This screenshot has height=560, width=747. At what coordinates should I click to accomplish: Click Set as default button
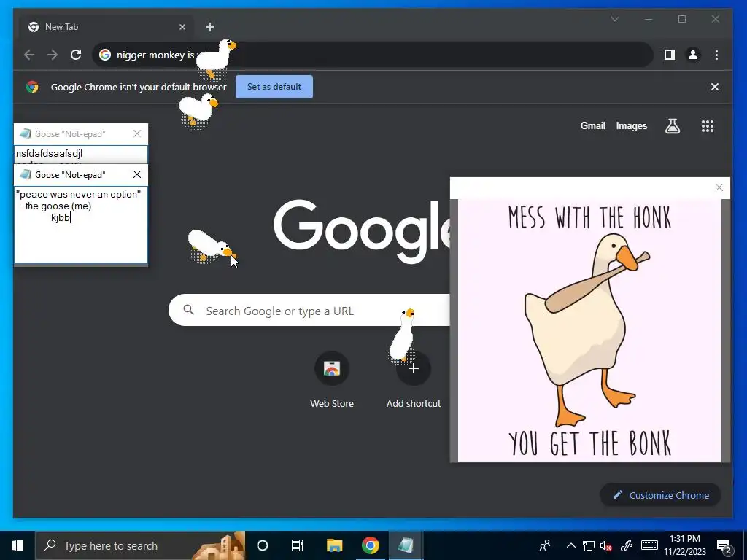274,87
